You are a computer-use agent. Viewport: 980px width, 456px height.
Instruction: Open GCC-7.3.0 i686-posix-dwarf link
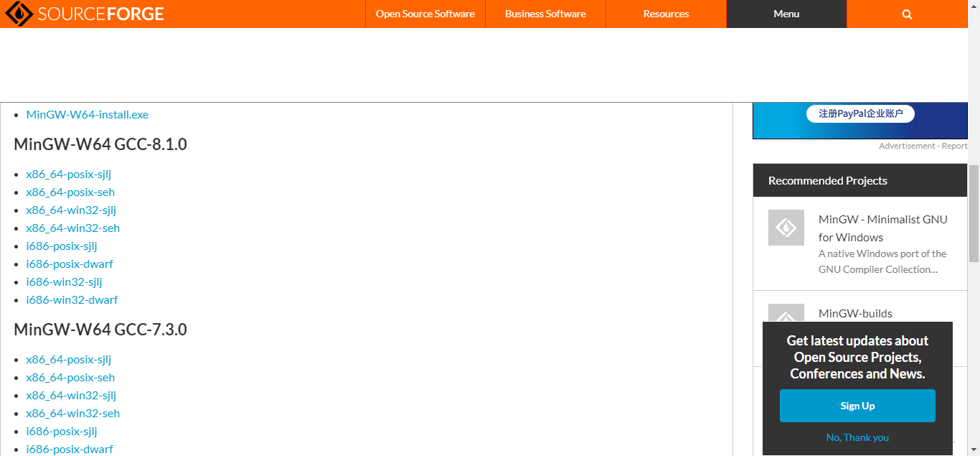click(x=70, y=449)
